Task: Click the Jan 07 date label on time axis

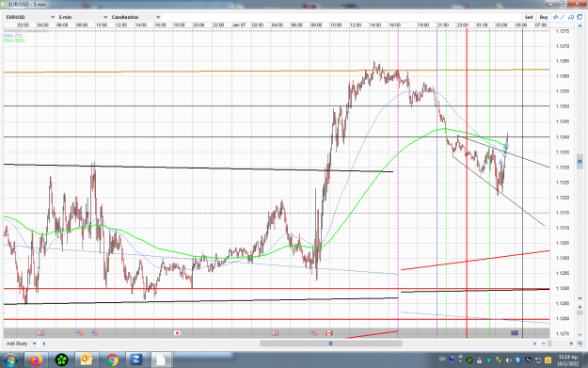Action: click(x=239, y=25)
